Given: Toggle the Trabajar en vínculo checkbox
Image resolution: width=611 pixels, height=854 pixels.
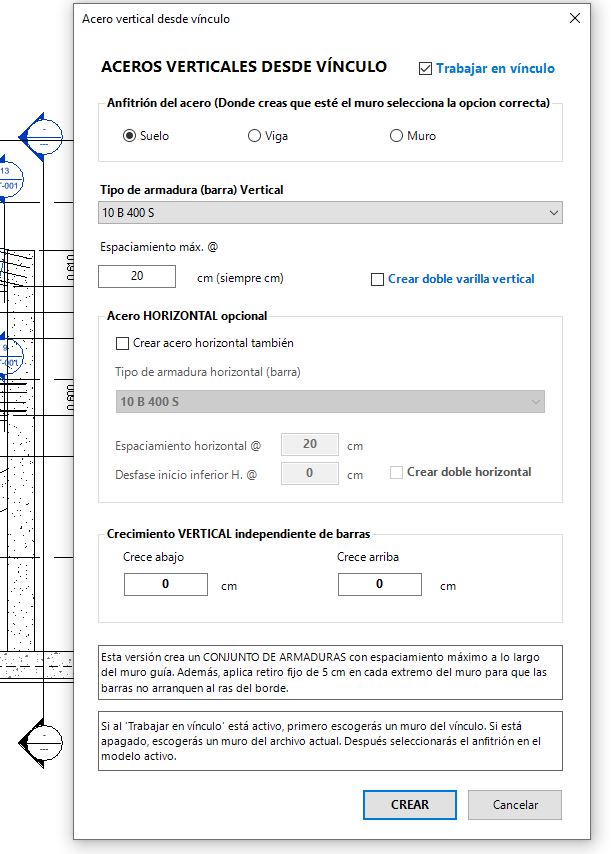Looking at the screenshot, I should 425,69.
